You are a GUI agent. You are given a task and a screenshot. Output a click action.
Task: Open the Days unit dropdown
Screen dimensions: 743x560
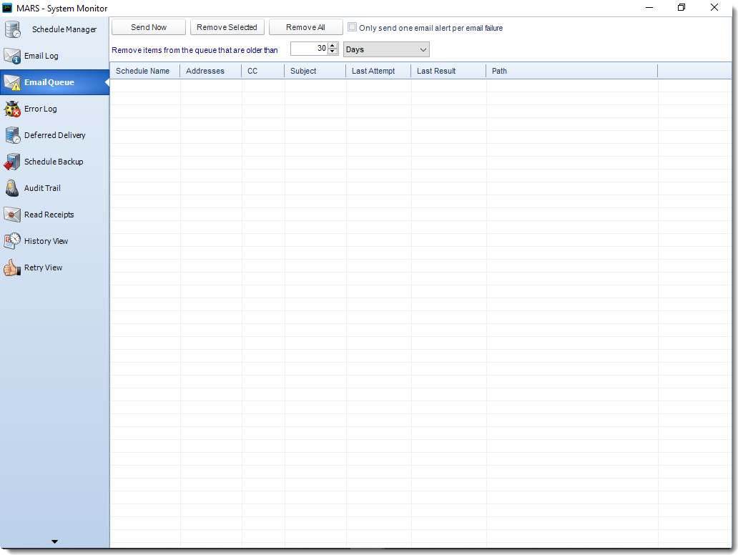click(386, 50)
